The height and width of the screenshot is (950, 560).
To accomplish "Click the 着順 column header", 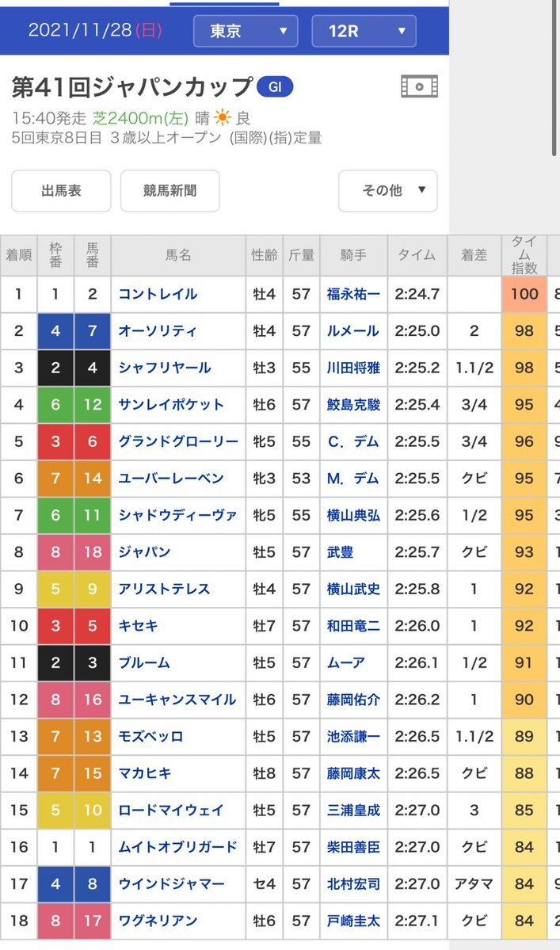I will click(x=19, y=255).
